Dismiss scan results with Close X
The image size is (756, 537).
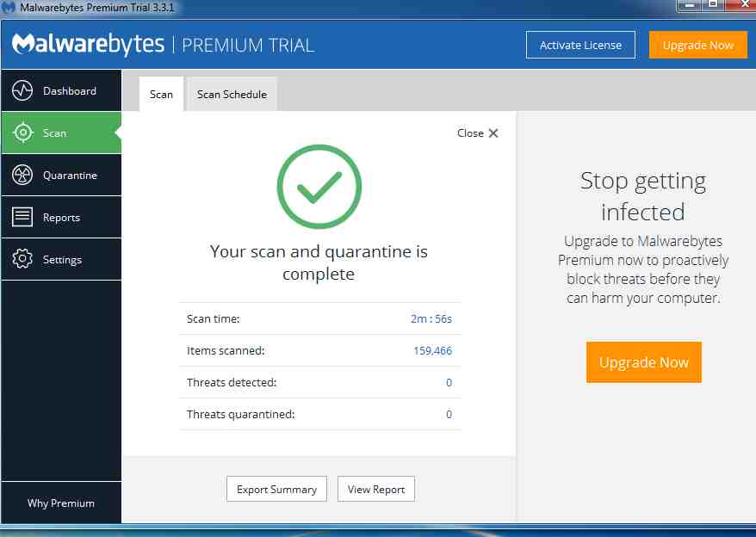click(478, 133)
